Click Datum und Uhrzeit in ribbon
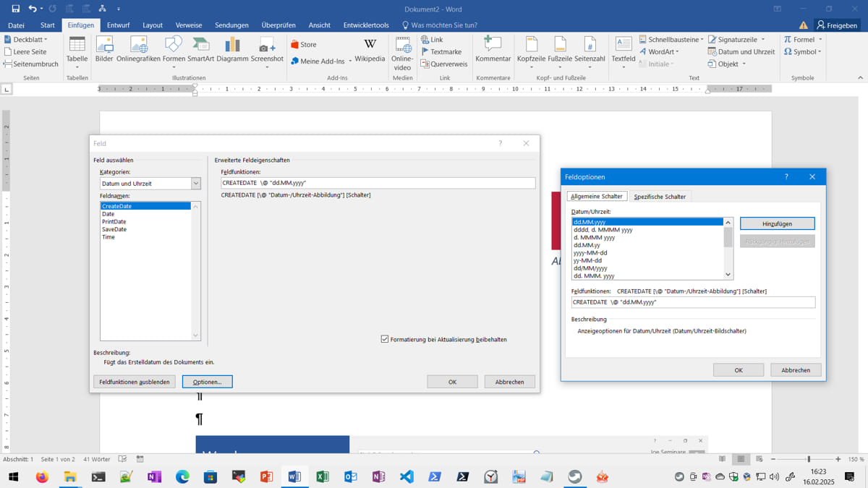The width and height of the screenshot is (868, 488). click(741, 52)
